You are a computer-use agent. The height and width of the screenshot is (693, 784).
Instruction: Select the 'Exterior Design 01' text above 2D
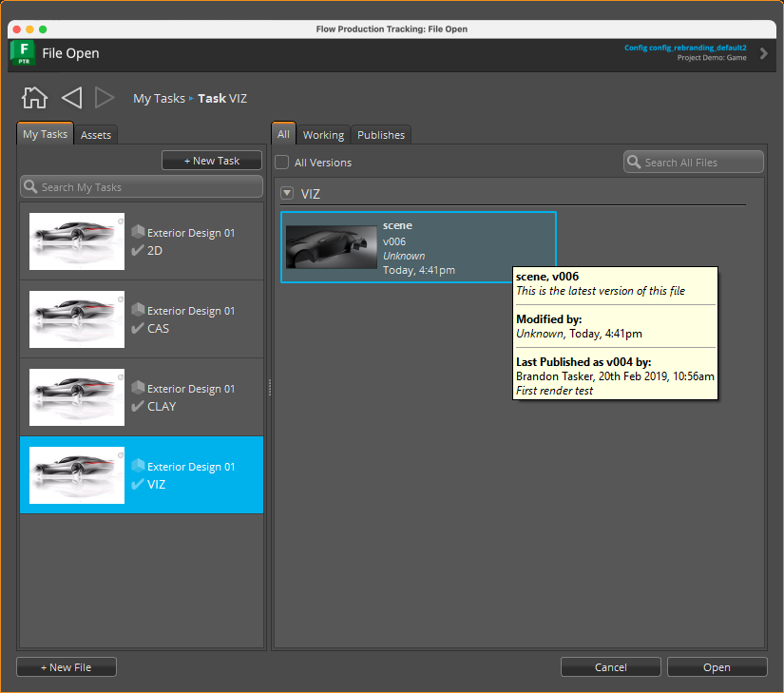pos(191,233)
